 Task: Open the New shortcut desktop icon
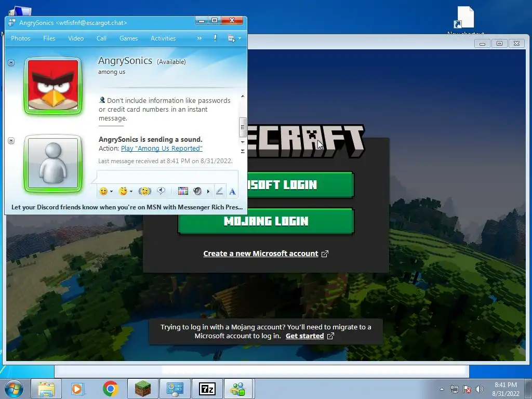465,20
